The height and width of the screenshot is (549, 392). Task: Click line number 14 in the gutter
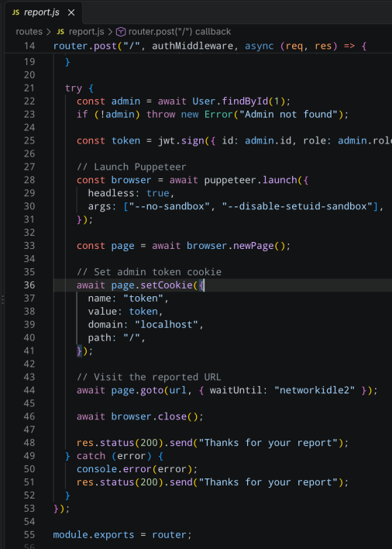[x=29, y=47]
